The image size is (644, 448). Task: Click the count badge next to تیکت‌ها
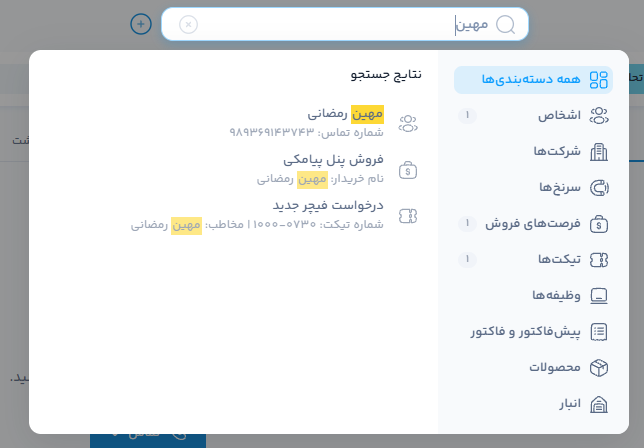tap(467, 259)
